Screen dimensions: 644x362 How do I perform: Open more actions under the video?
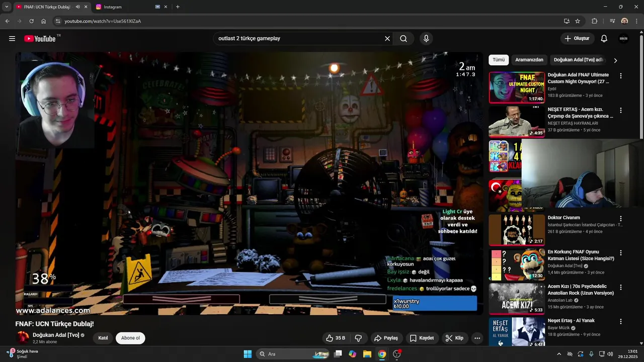(477, 338)
